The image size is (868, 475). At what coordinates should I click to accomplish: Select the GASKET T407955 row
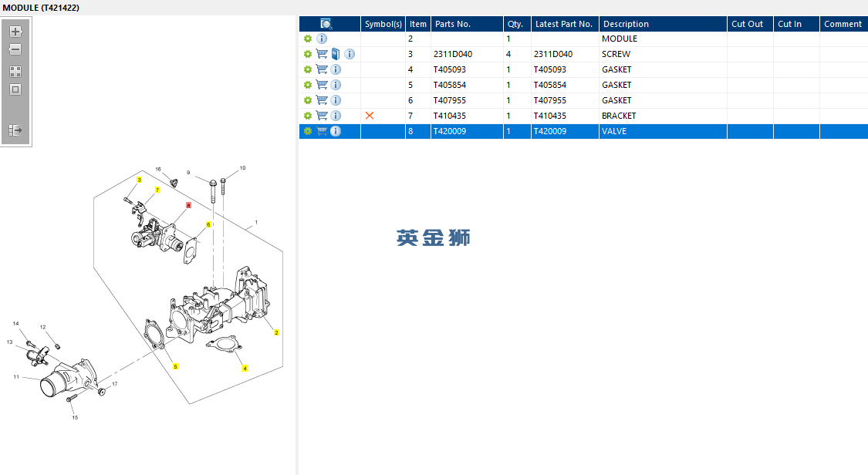(583, 100)
